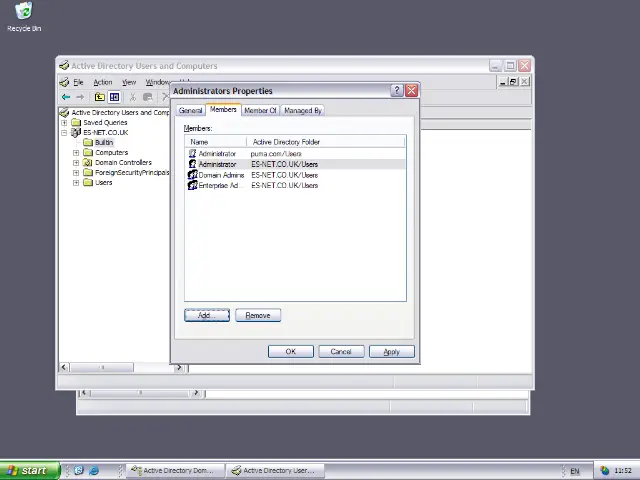The width and height of the screenshot is (640, 480).
Task: Click the Up one level folder icon
Action: (x=100, y=97)
